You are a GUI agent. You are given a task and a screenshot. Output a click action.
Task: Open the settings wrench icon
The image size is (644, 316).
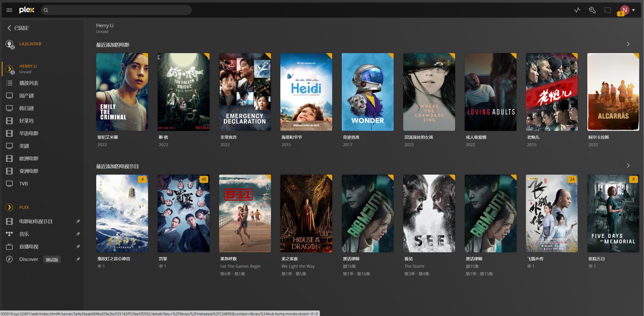tap(592, 10)
